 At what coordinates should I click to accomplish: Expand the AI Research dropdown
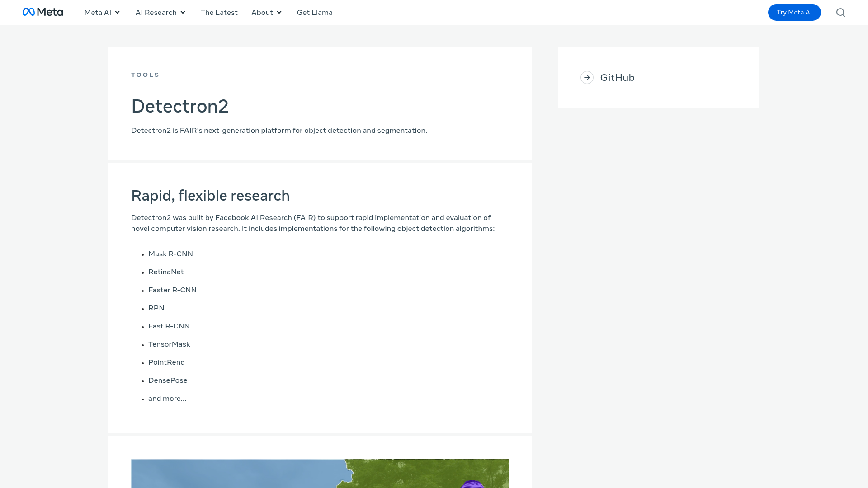pyautogui.click(x=160, y=12)
